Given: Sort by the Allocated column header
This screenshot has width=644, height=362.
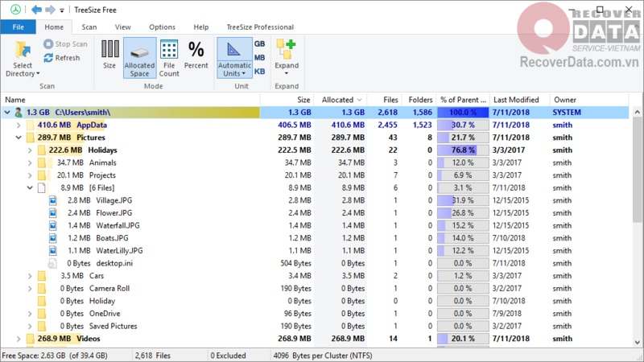Looking at the screenshot, I should pos(341,100).
